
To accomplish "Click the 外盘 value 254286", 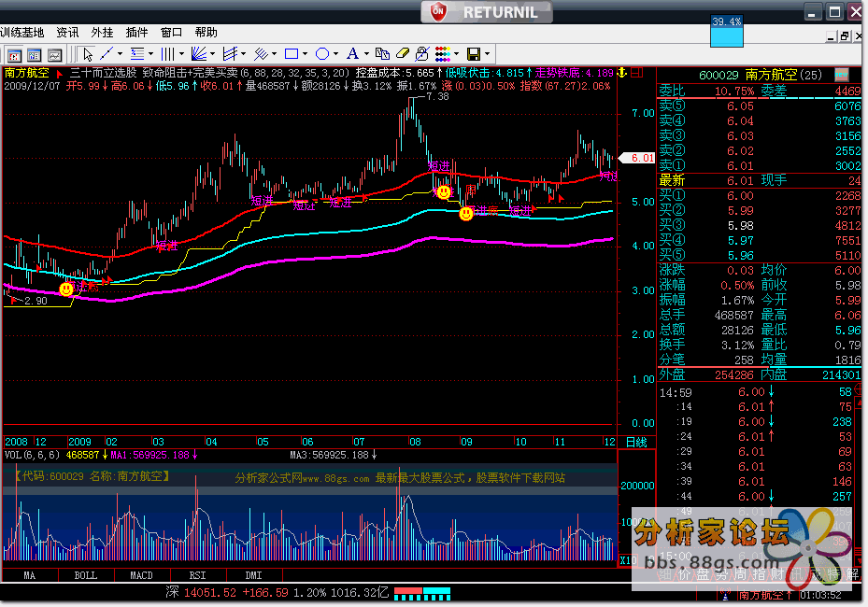I will (x=734, y=375).
